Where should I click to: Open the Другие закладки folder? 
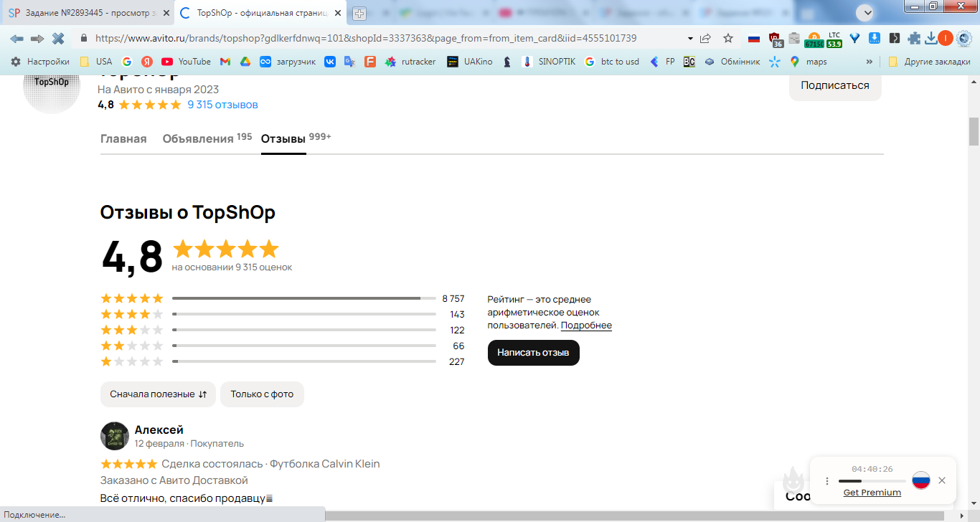coord(929,62)
